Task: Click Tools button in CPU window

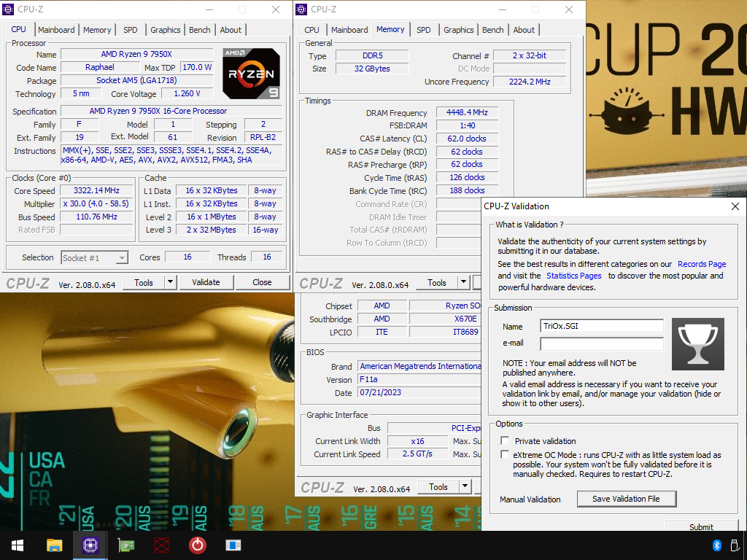Action: tap(144, 282)
